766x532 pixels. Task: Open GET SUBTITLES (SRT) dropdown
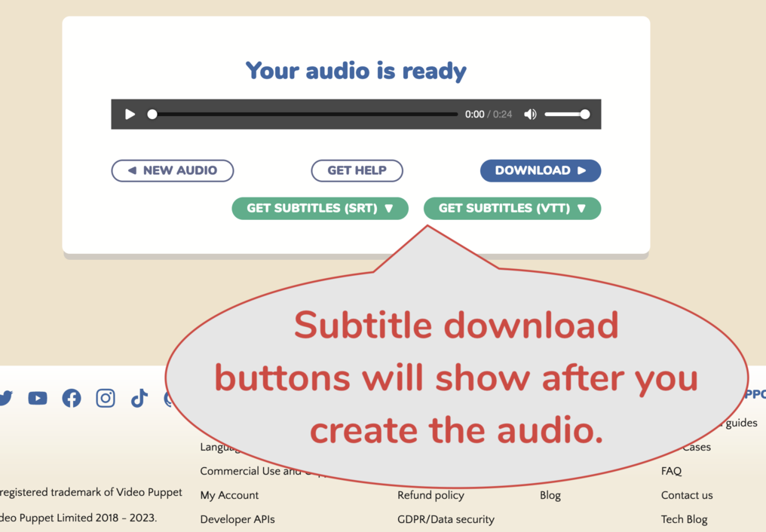pos(320,209)
